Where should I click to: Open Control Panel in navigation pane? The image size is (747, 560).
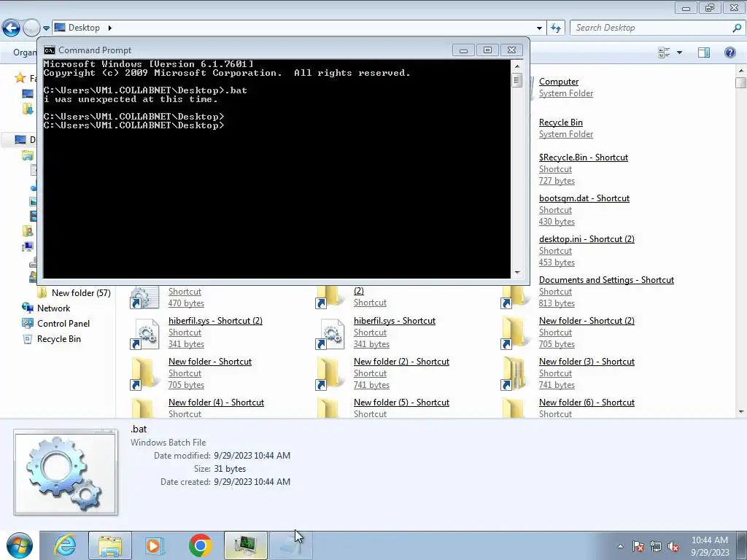[x=63, y=324]
